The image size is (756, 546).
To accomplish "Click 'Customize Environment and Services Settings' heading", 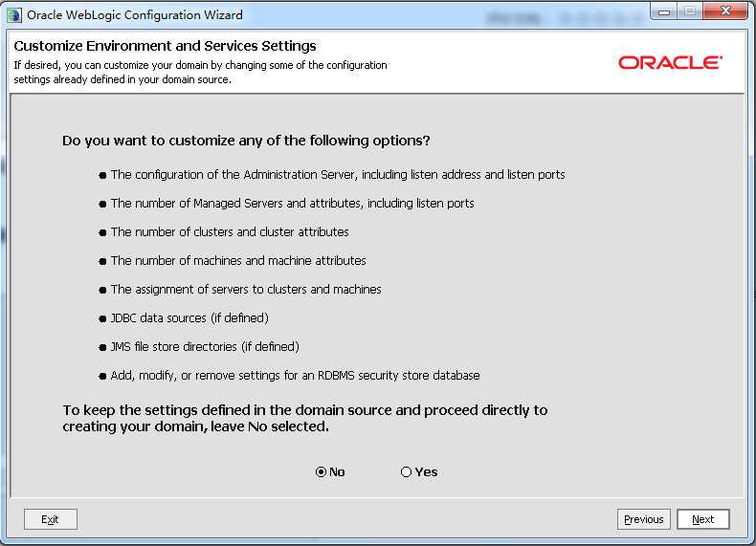I will [165, 46].
